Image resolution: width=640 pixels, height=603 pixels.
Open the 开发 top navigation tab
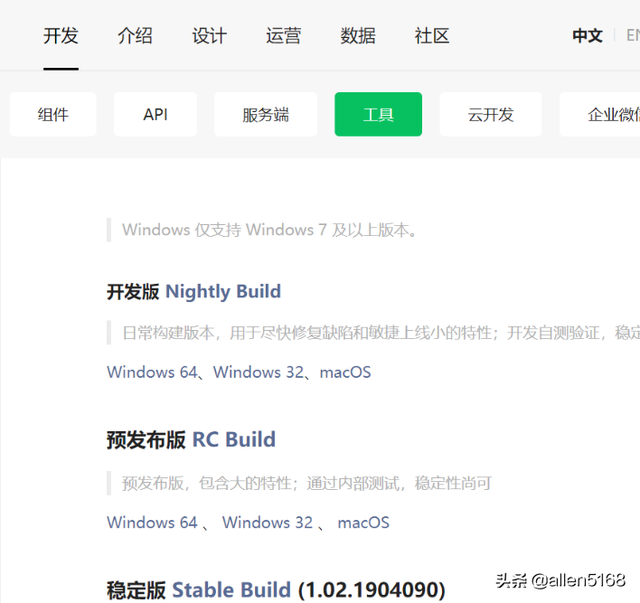pos(61,36)
